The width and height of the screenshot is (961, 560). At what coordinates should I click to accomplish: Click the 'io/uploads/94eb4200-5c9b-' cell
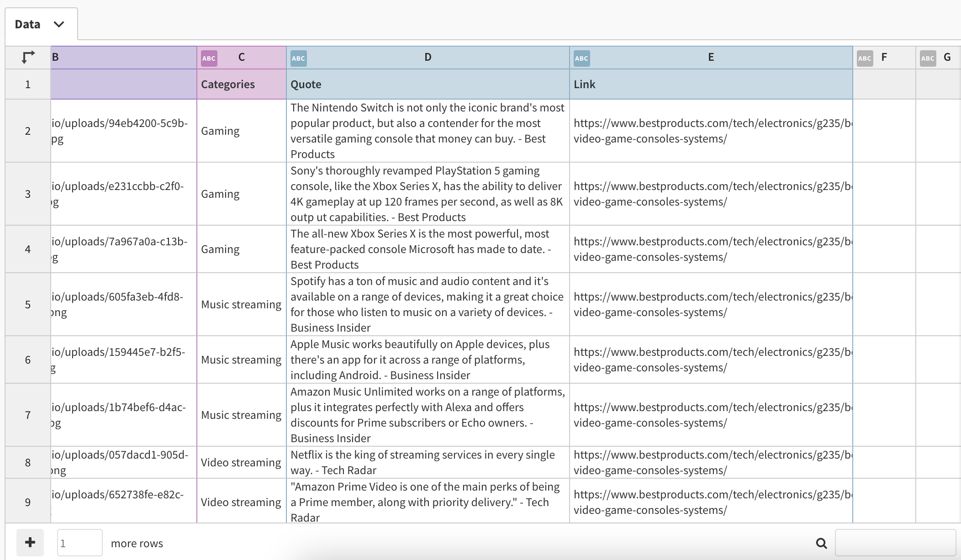click(x=124, y=131)
